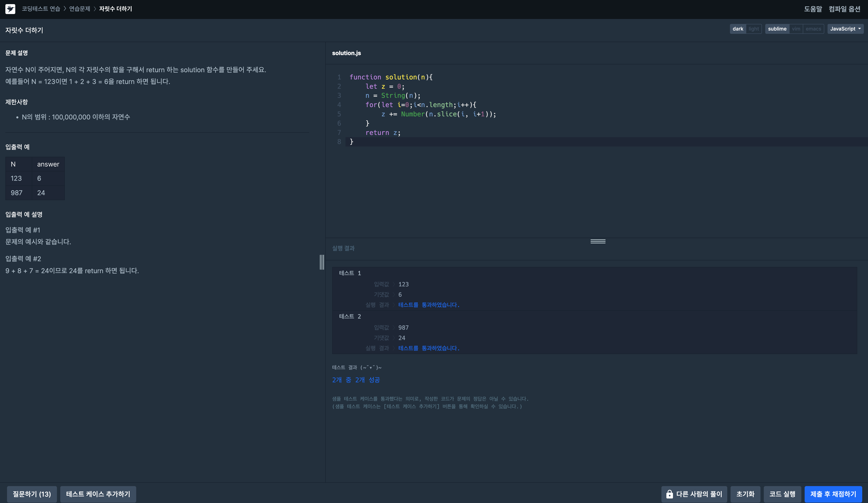
Task: Click 테스트 1 result heading
Action: pos(350,273)
